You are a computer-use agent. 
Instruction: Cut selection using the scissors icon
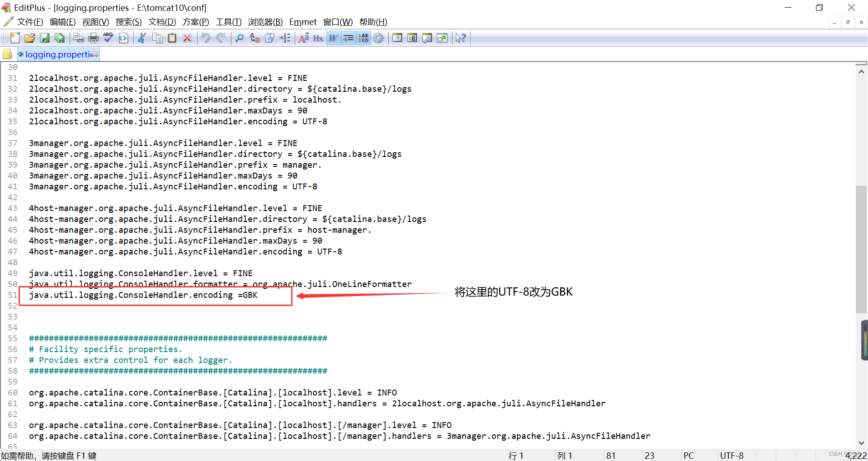pyautogui.click(x=142, y=38)
